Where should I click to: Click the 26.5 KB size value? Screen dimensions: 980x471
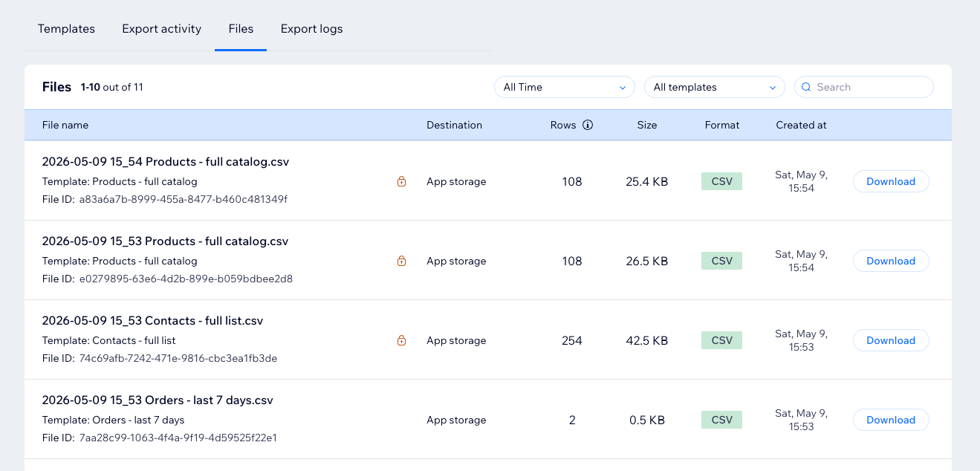click(647, 261)
